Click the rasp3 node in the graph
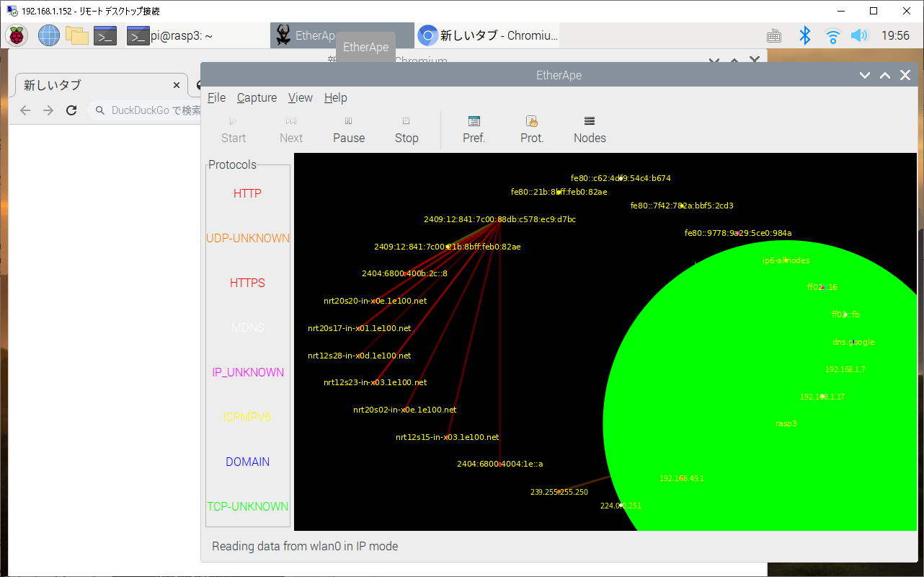Viewport: 924px width, 577px height. pos(786,423)
